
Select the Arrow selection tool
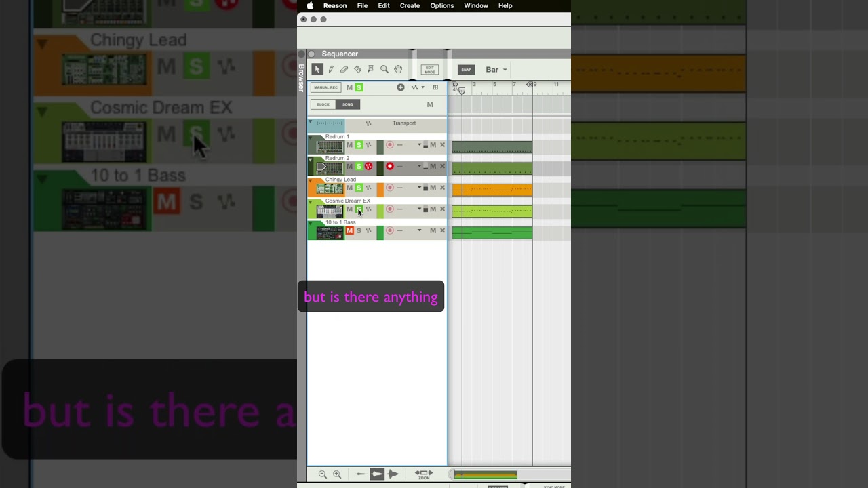[x=317, y=69]
